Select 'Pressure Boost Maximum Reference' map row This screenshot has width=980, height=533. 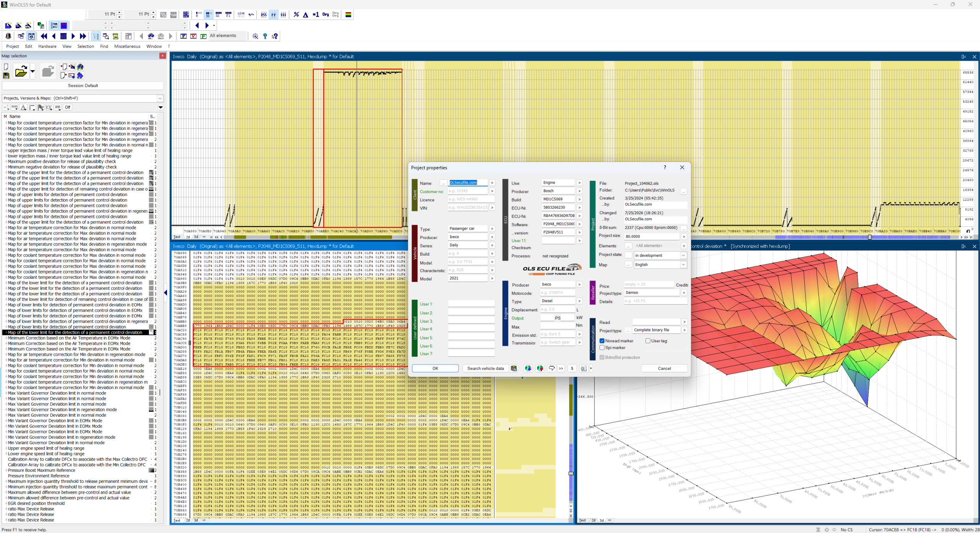click(x=41, y=471)
